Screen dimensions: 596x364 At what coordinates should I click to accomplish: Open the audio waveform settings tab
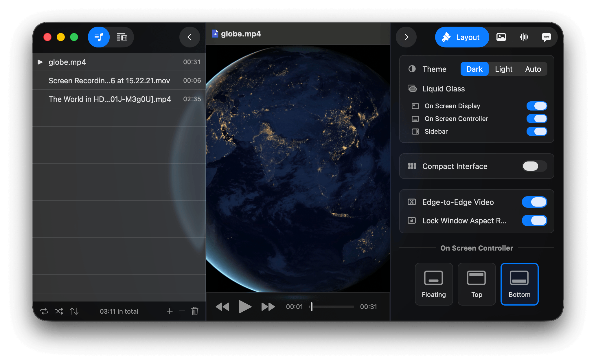click(x=524, y=37)
